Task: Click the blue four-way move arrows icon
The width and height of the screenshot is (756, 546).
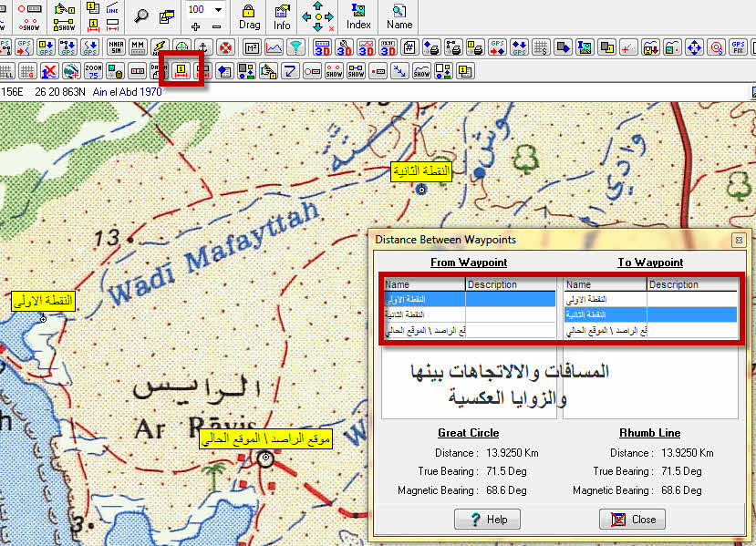Action: pos(694,47)
